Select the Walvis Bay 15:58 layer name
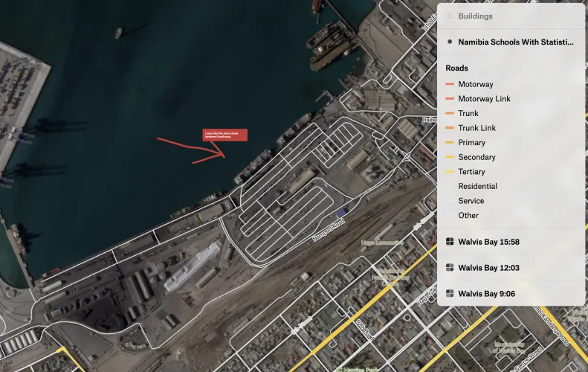Screen dimensions: 588x372 488,242
